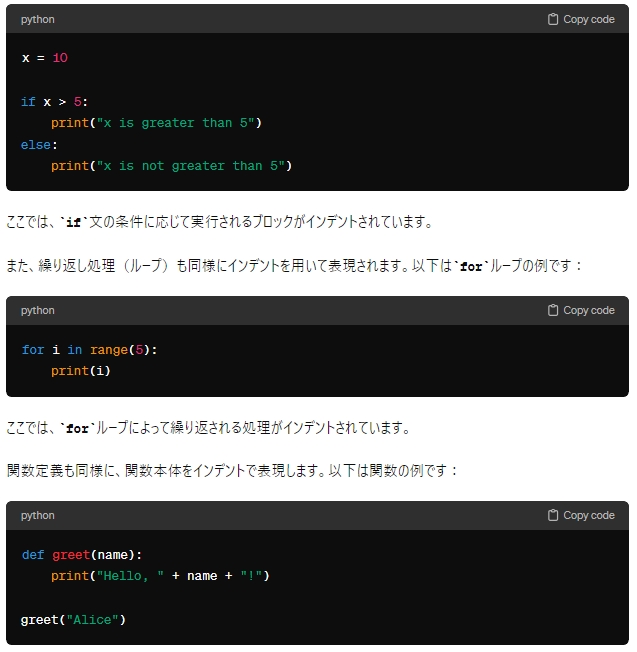The image size is (637, 652).
Task: Click the greet("Alice") call line
Action: tap(73, 620)
